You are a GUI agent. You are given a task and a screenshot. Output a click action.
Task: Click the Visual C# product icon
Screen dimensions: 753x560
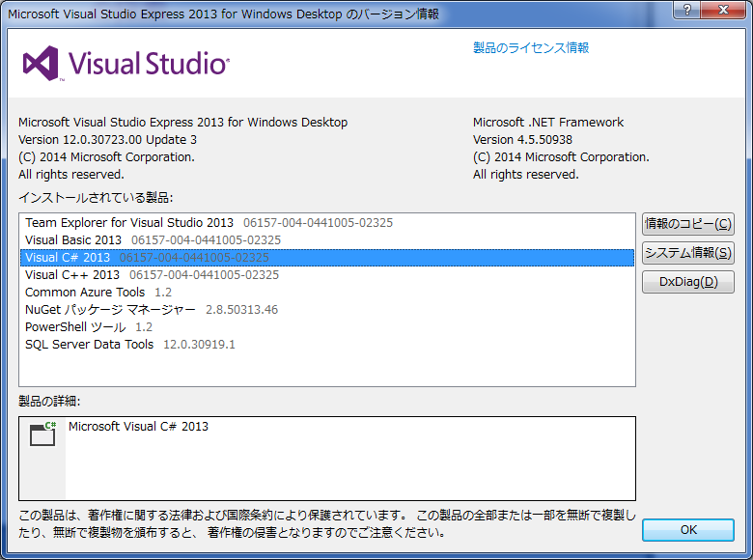click(x=42, y=434)
